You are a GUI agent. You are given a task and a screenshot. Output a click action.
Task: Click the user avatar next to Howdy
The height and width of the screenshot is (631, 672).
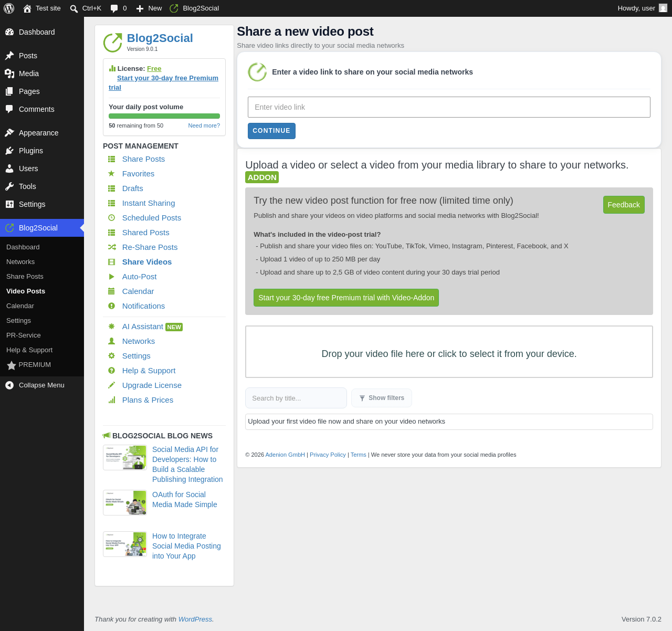(663, 8)
